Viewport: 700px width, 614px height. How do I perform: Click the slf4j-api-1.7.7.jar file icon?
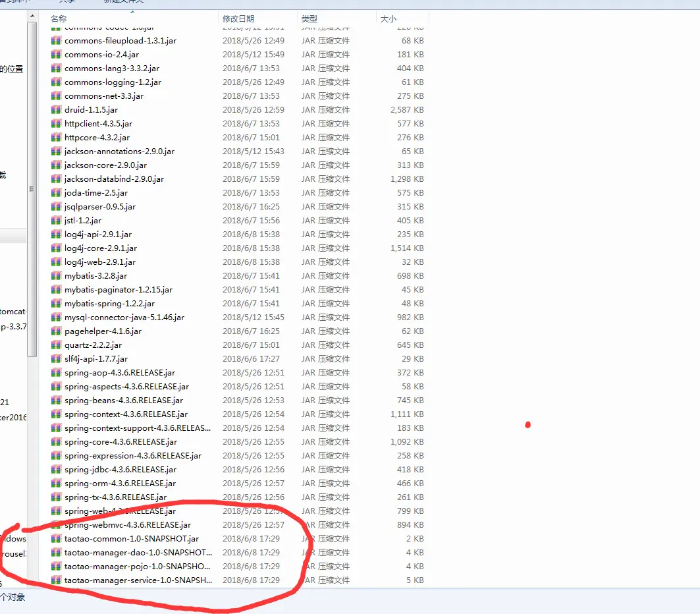tap(56, 359)
